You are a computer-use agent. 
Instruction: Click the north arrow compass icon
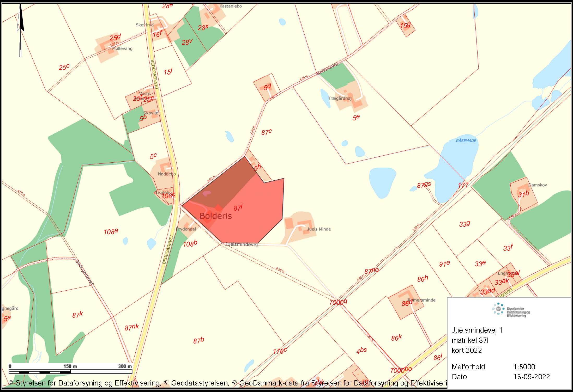click(x=20, y=31)
